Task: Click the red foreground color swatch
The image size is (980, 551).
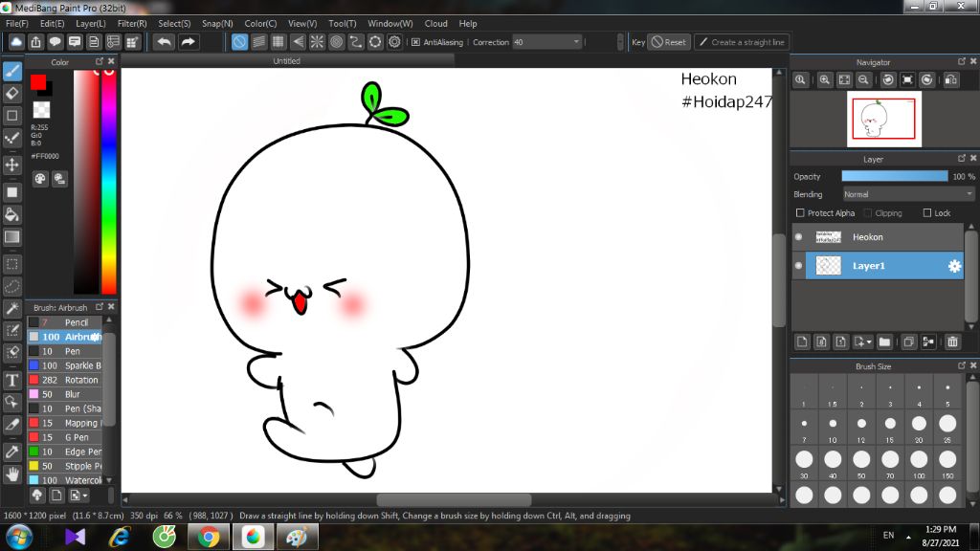Action: pos(37,82)
